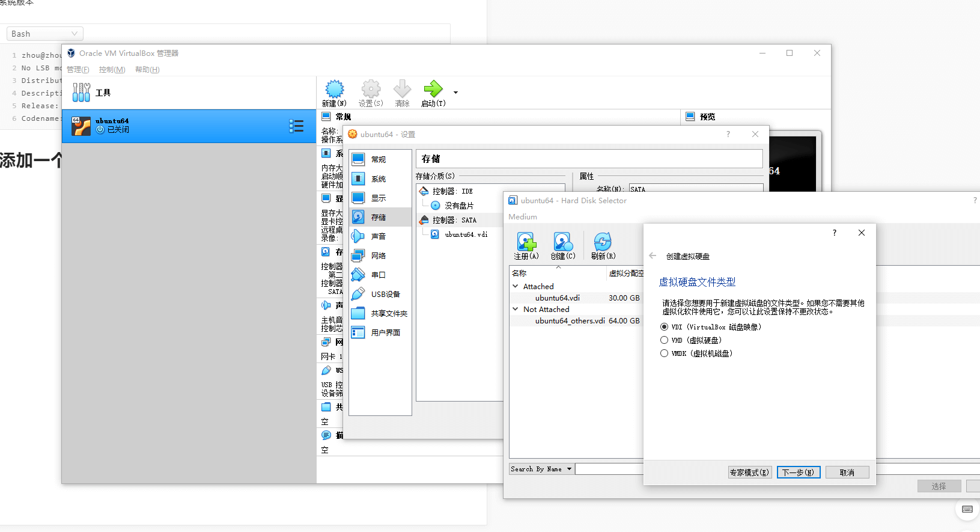The width and height of the screenshot is (980, 532).
Task: Open the Bash language dropdown
Action: tap(45, 34)
